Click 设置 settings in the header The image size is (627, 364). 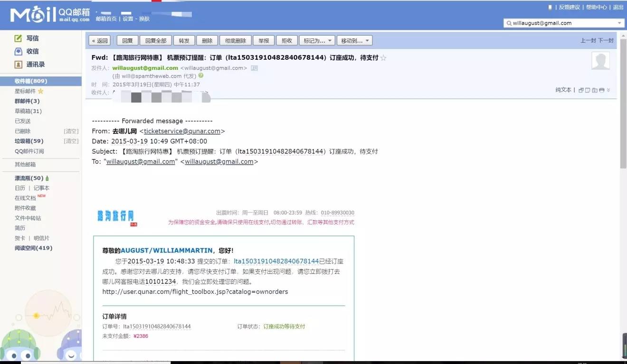(x=128, y=19)
